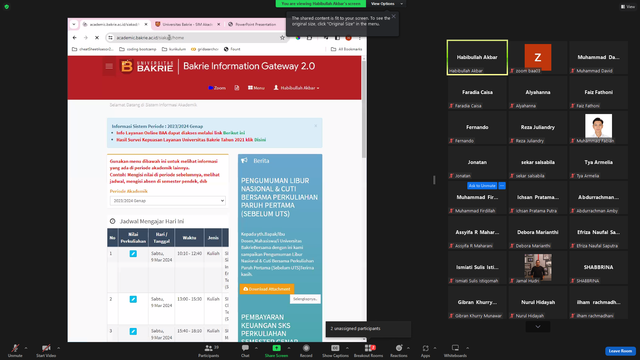
Task: Click the green encryption shield icon
Action: click(7, 7)
